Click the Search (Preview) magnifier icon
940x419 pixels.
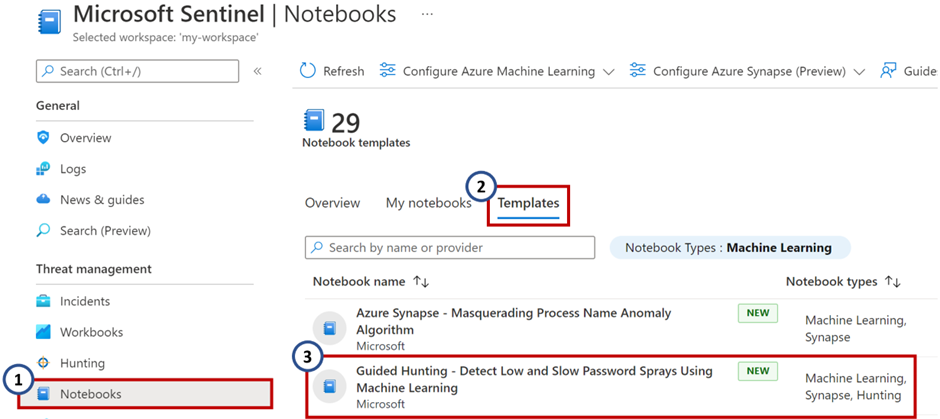43,231
